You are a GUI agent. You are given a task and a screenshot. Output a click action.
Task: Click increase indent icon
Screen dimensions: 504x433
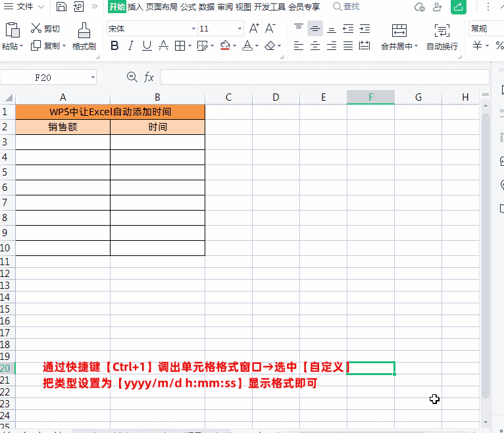(365, 28)
